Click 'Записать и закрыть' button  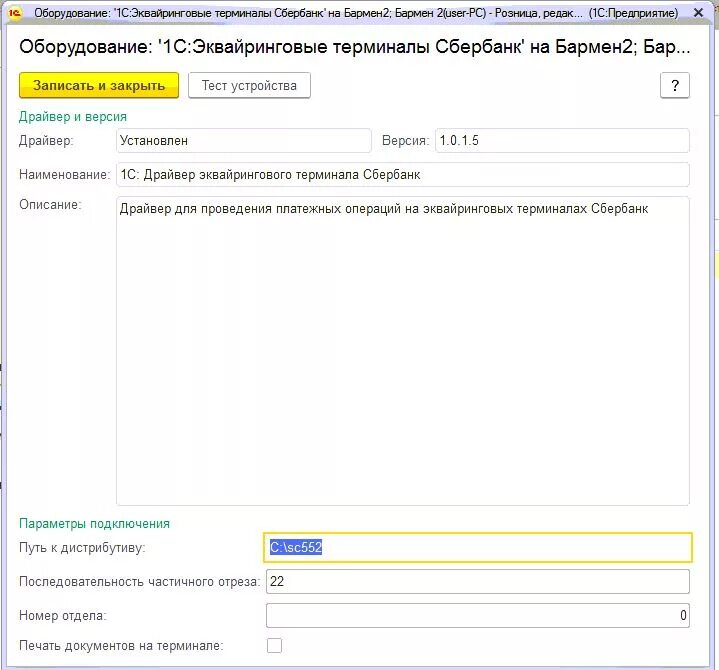coord(99,85)
